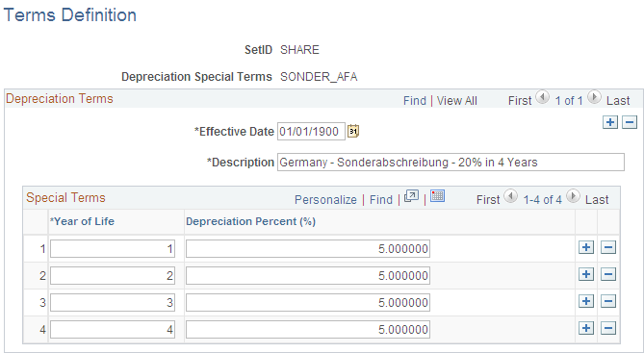Add row after Year of Life 3
Screen dimensions: 644x353
pos(586,302)
